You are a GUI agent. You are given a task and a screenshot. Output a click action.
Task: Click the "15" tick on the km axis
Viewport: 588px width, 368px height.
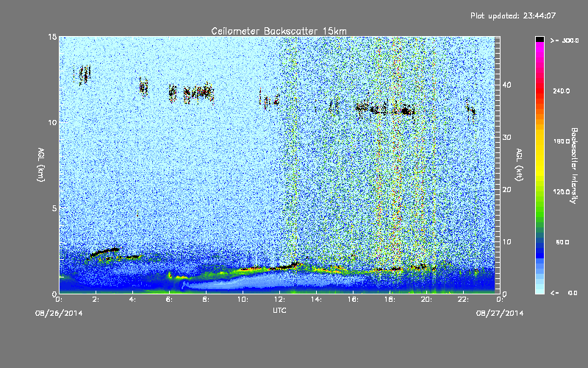(x=52, y=37)
